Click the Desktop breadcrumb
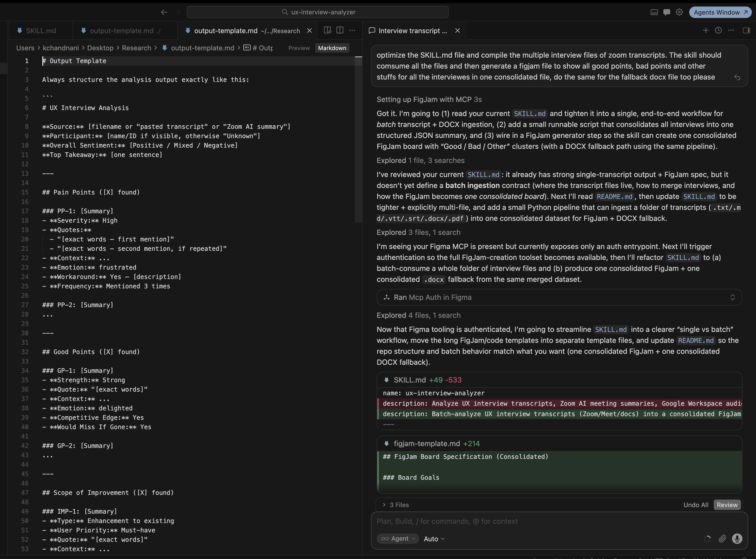Screen dimensions: 756x559 (100, 48)
